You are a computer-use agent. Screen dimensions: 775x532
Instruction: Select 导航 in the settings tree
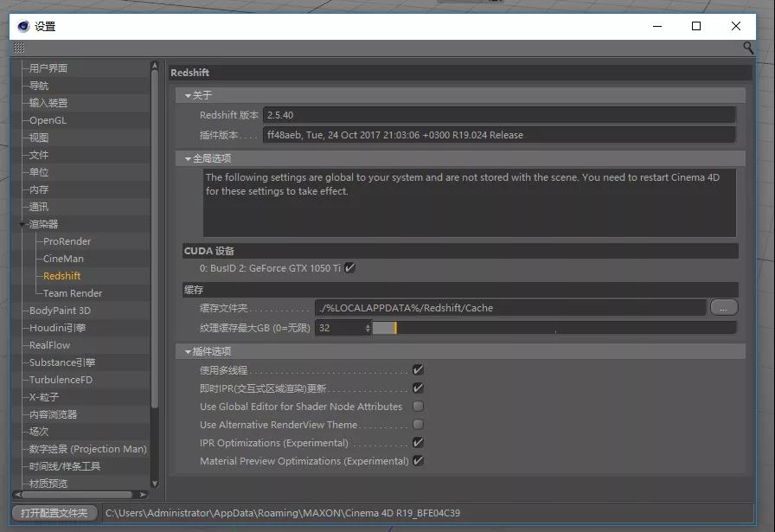click(39, 86)
